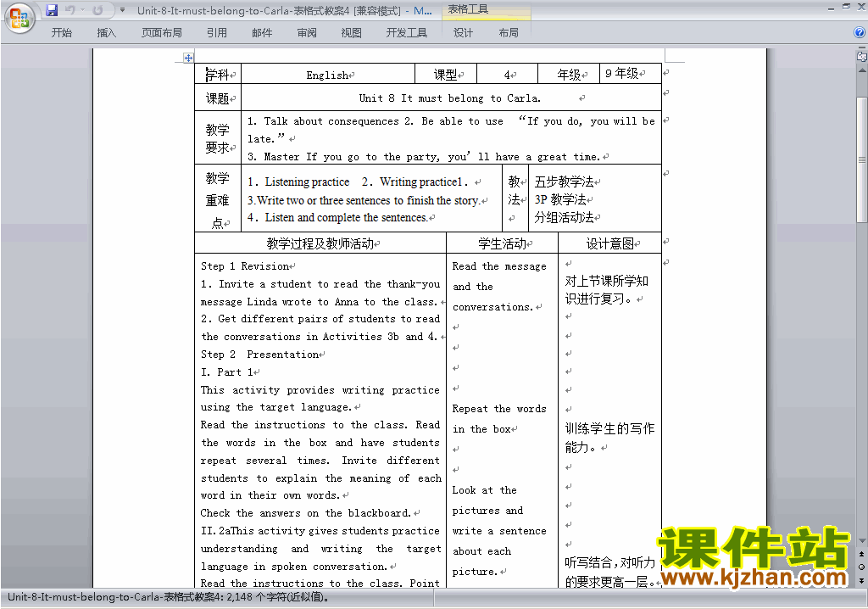Click the '课题' label cell

click(x=218, y=98)
